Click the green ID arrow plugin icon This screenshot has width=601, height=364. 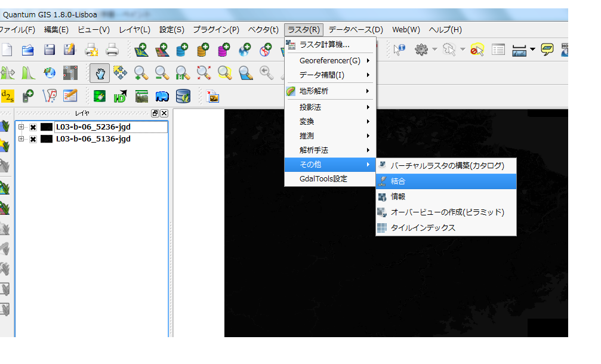pyautogui.click(x=121, y=96)
